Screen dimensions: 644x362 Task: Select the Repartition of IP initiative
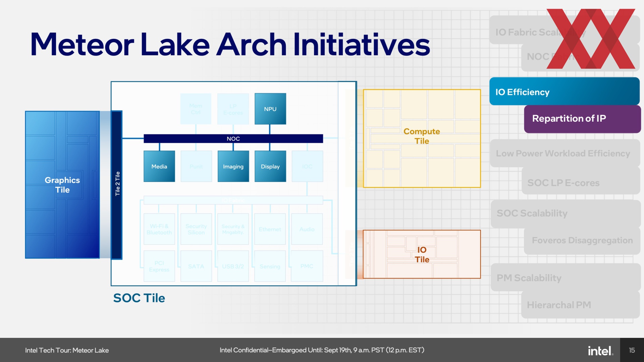tap(582, 119)
